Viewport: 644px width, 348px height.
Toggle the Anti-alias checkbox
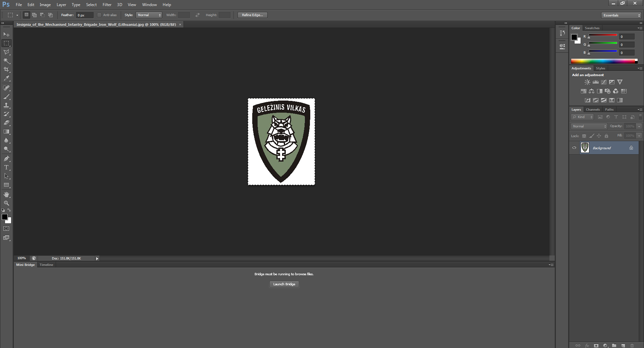[99, 15]
